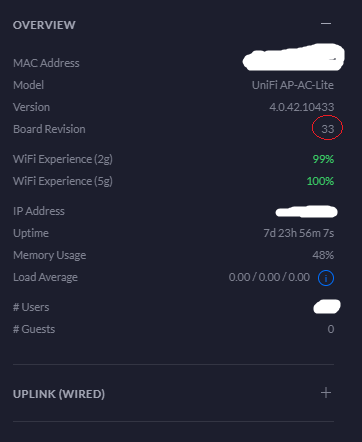This screenshot has height=442, width=362.
Task: Click the Board Revision label
Action: pyautogui.click(x=49, y=129)
